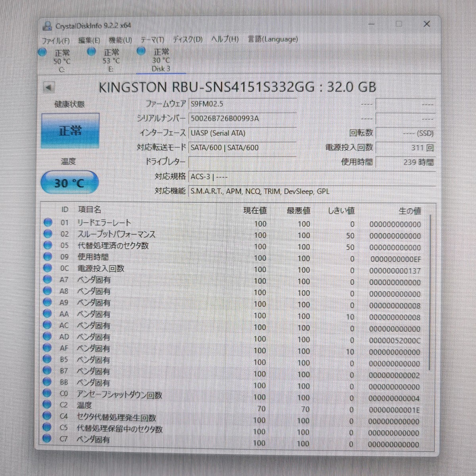Click the しきい値 column header
The width and height of the screenshot is (476, 476).
click(x=341, y=211)
